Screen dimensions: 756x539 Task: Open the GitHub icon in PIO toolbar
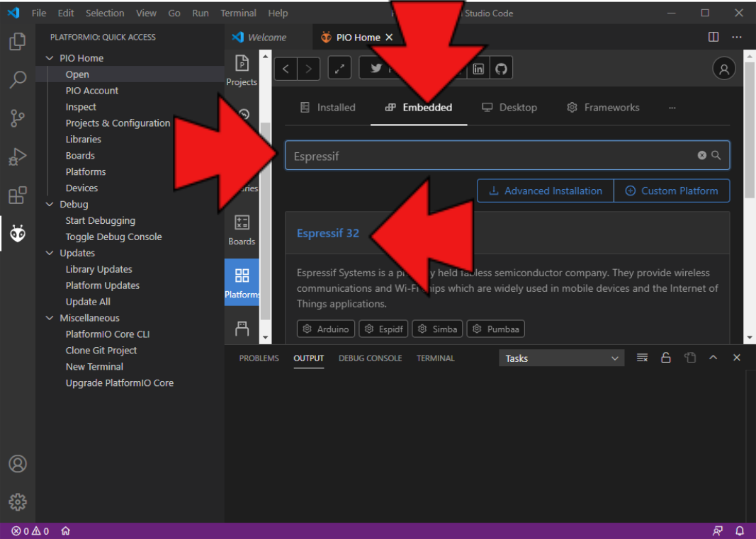click(x=501, y=69)
